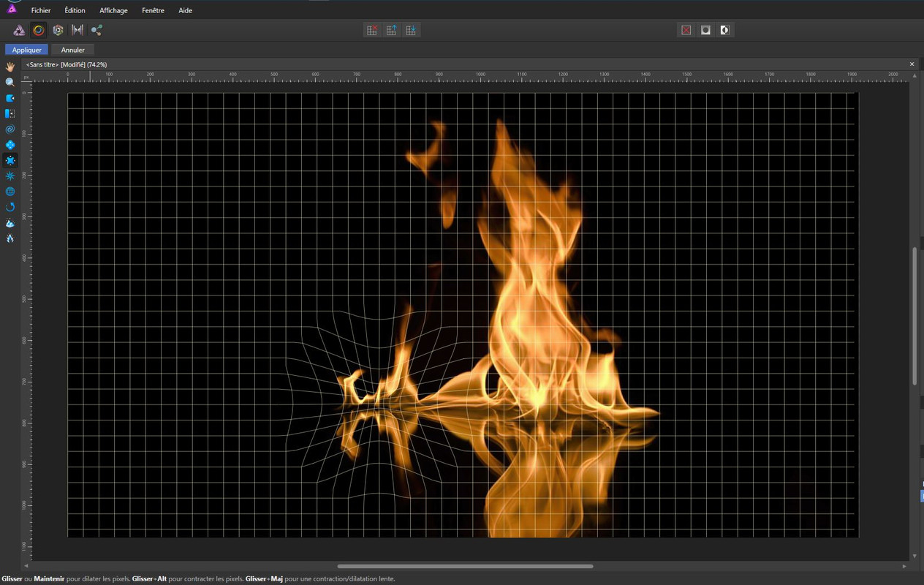Click the scroll down arrow
The width and height of the screenshot is (924, 585).
click(914, 556)
